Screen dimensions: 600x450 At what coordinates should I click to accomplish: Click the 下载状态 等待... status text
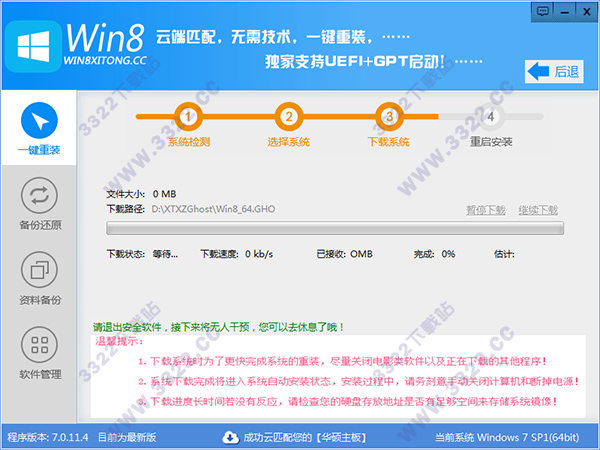pos(142,254)
